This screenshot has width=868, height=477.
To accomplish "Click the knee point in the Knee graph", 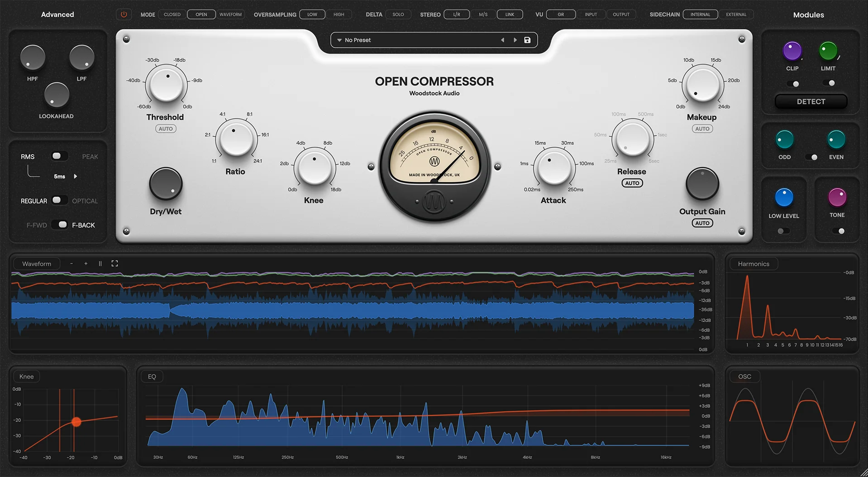I will pos(76,422).
